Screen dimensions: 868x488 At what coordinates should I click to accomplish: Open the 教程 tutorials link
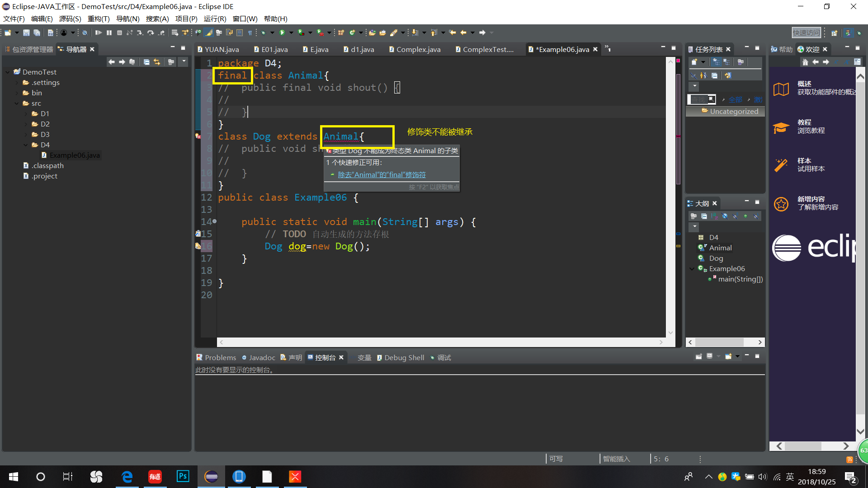[x=804, y=122]
